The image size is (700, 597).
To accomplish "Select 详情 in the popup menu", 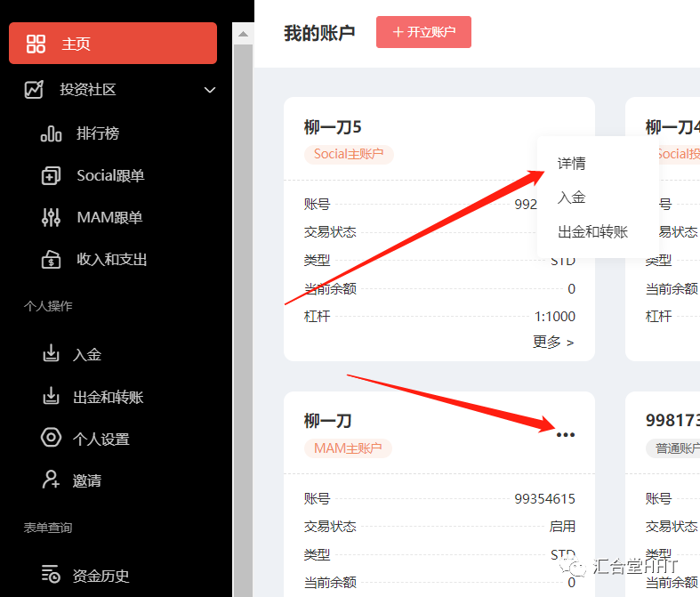I will (571, 163).
